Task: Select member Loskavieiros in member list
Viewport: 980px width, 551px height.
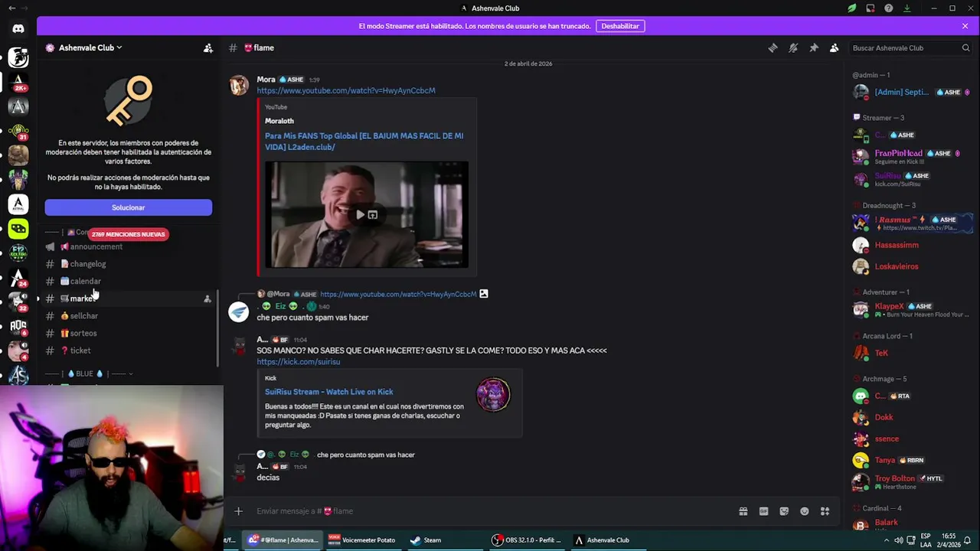Action: [x=911, y=266]
